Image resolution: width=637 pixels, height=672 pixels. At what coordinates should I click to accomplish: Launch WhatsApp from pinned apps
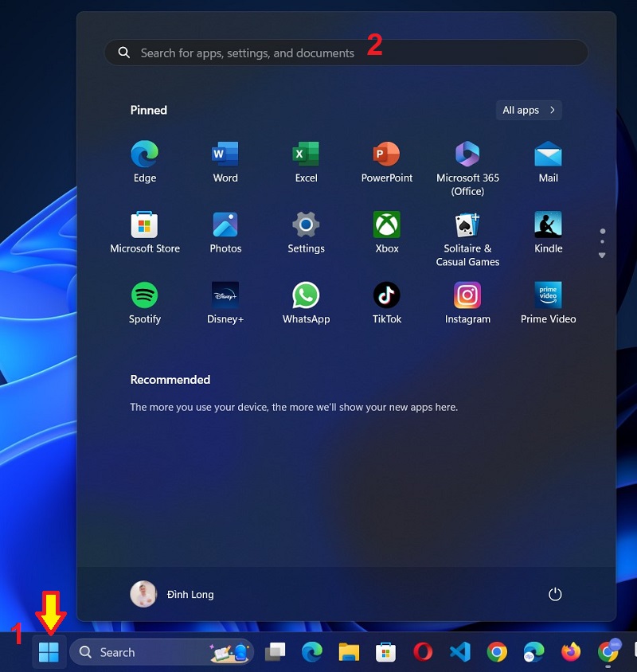306,303
